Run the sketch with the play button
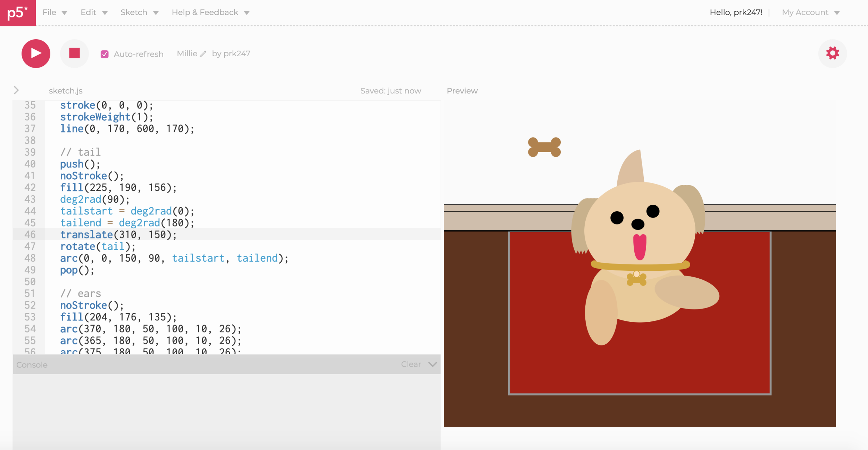 click(36, 54)
